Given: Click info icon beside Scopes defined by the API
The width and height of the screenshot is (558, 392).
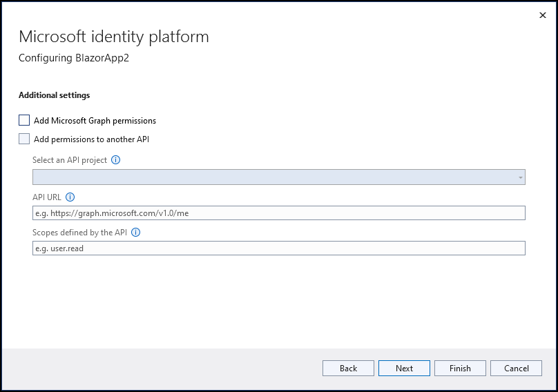Looking at the screenshot, I should click(135, 233).
